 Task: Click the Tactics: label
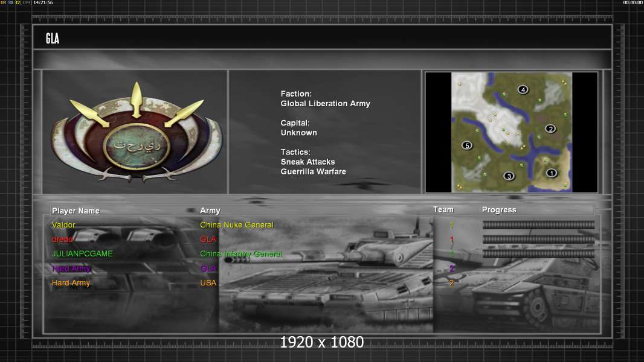click(295, 152)
